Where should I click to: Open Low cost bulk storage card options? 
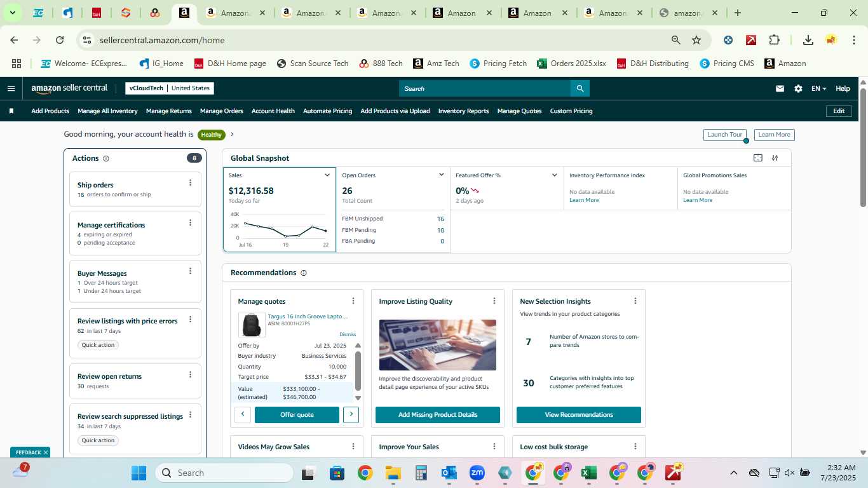tap(635, 447)
